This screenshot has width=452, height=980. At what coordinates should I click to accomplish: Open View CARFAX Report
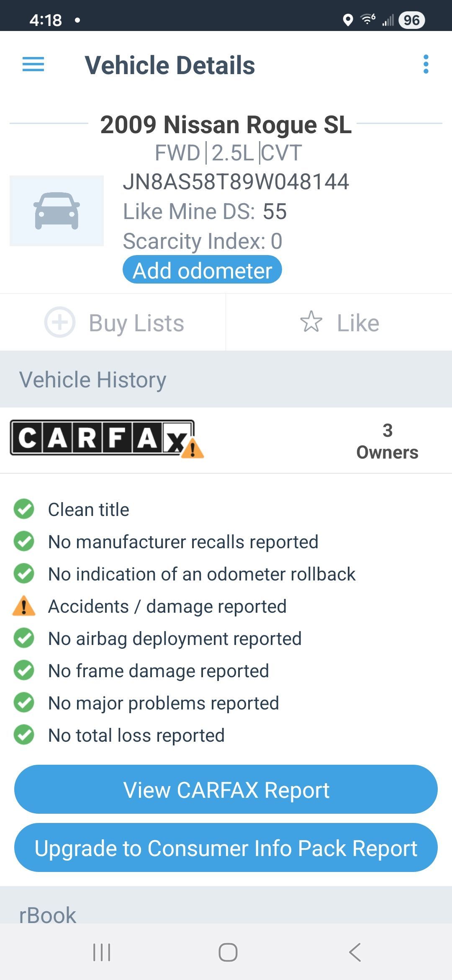pyautogui.click(x=226, y=790)
